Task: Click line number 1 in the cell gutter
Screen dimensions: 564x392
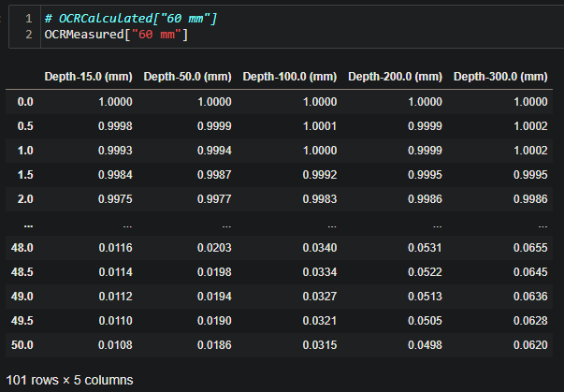Action: tap(29, 19)
